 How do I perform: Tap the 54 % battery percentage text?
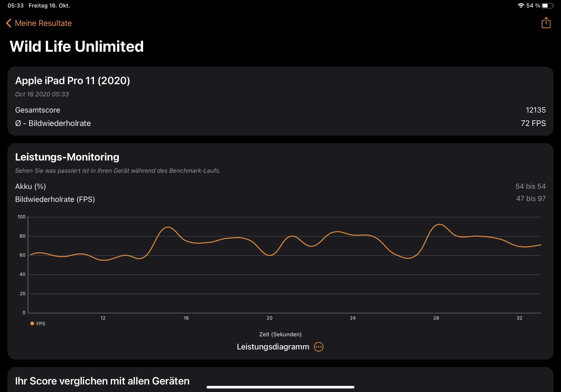(x=533, y=6)
